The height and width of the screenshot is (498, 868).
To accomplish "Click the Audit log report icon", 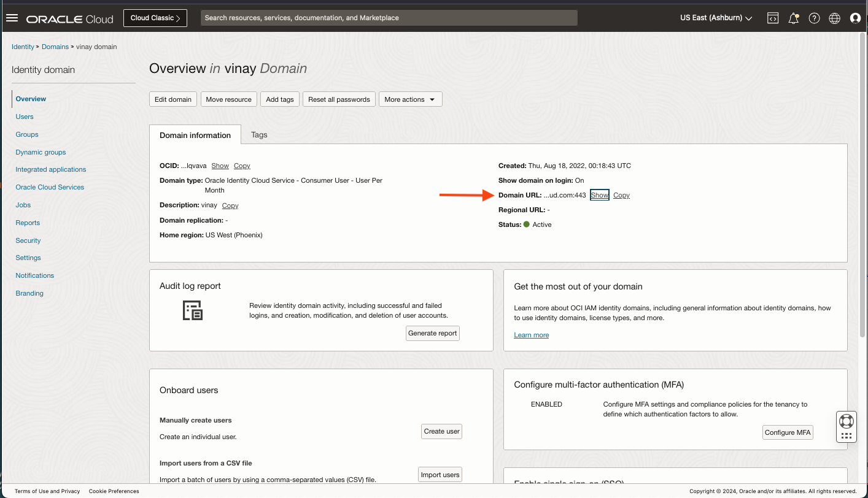I will [193, 310].
